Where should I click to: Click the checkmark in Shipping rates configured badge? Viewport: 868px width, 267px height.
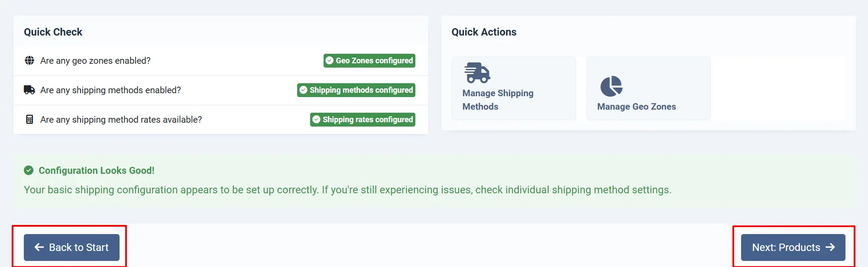pos(316,120)
